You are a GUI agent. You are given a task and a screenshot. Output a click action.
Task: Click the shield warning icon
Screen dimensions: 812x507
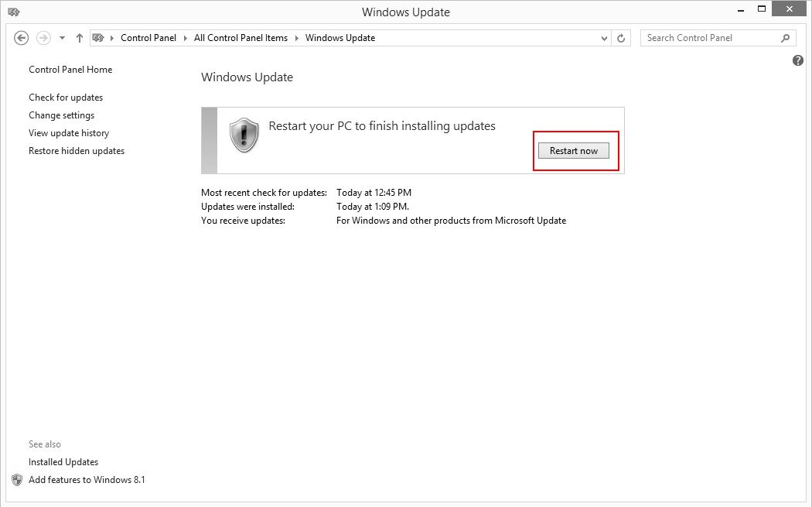(x=244, y=135)
